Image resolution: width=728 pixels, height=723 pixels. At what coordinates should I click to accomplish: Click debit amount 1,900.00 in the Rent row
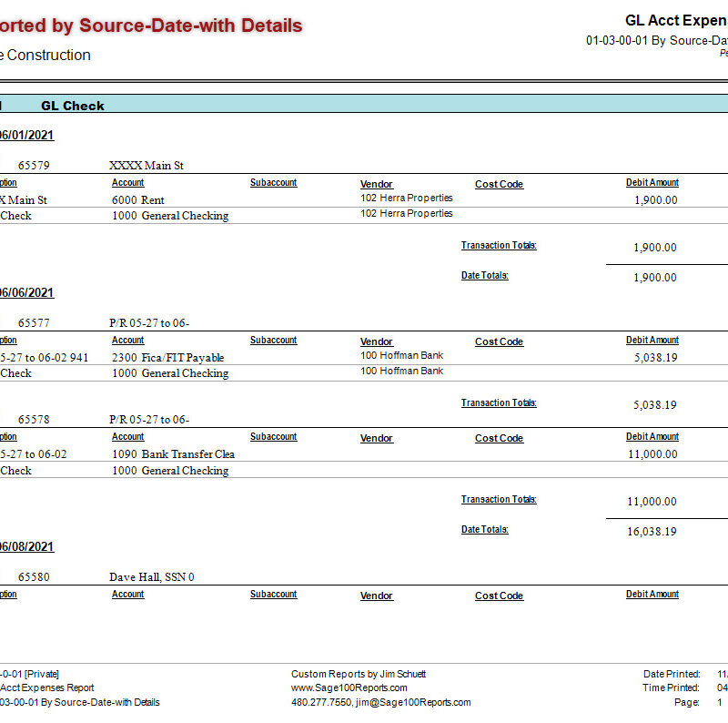pos(655,200)
